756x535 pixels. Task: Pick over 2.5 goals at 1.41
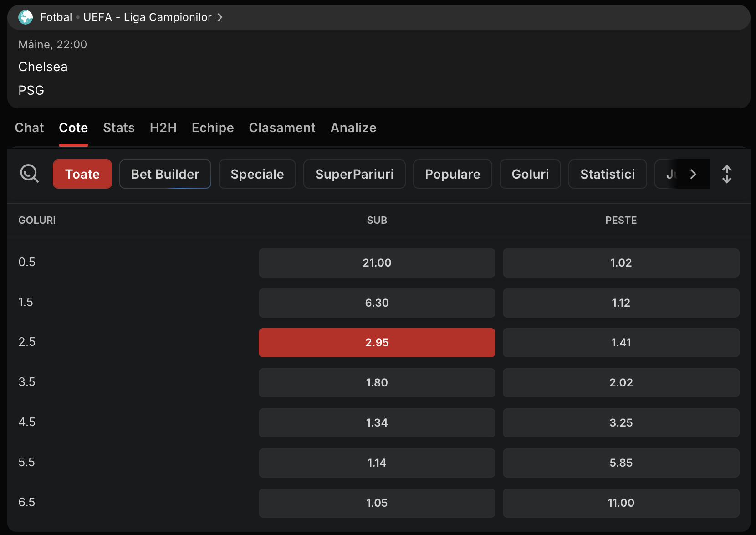[x=620, y=343]
